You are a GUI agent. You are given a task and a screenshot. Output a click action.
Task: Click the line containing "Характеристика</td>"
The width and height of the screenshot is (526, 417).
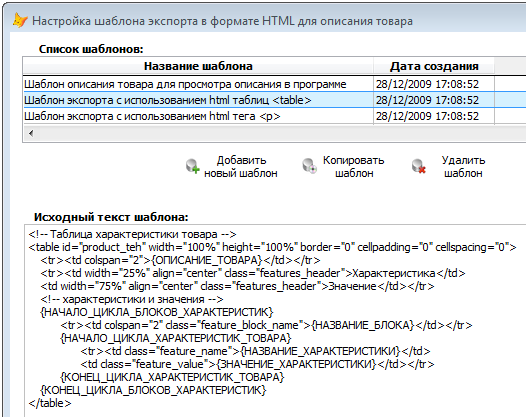253,273
